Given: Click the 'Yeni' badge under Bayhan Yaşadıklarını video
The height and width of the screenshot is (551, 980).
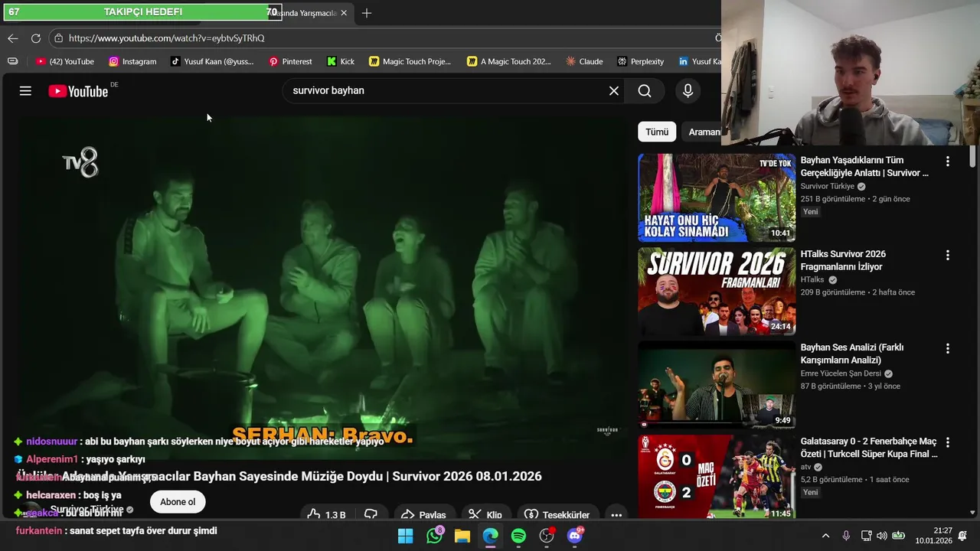Looking at the screenshot, I should 811,212.
